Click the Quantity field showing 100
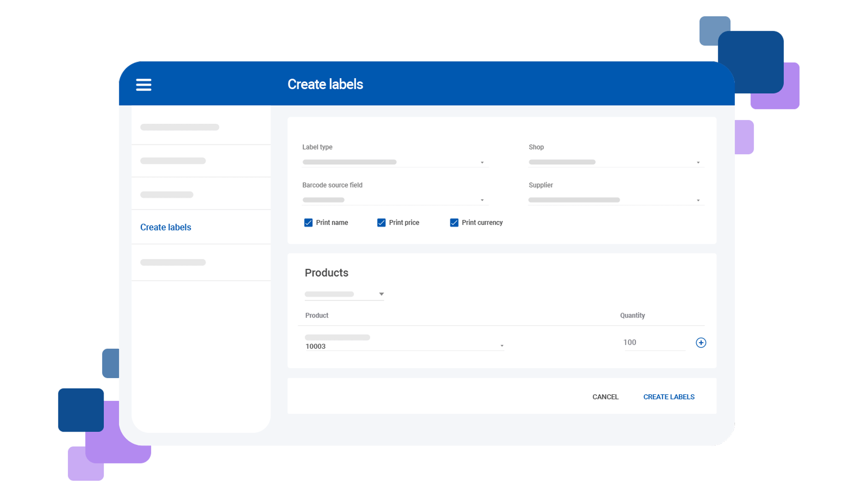The image size is (868, 497). pyautogui.click(x=654, y=342)
